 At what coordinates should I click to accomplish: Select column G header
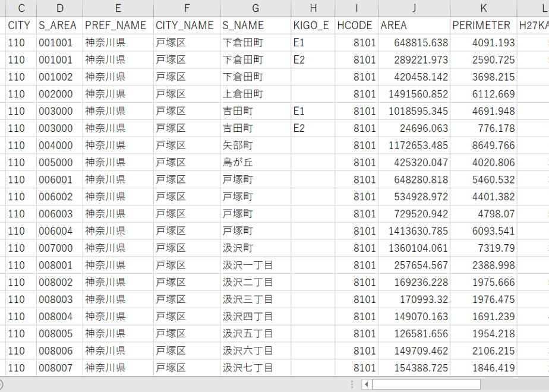[x=255, y=8]
